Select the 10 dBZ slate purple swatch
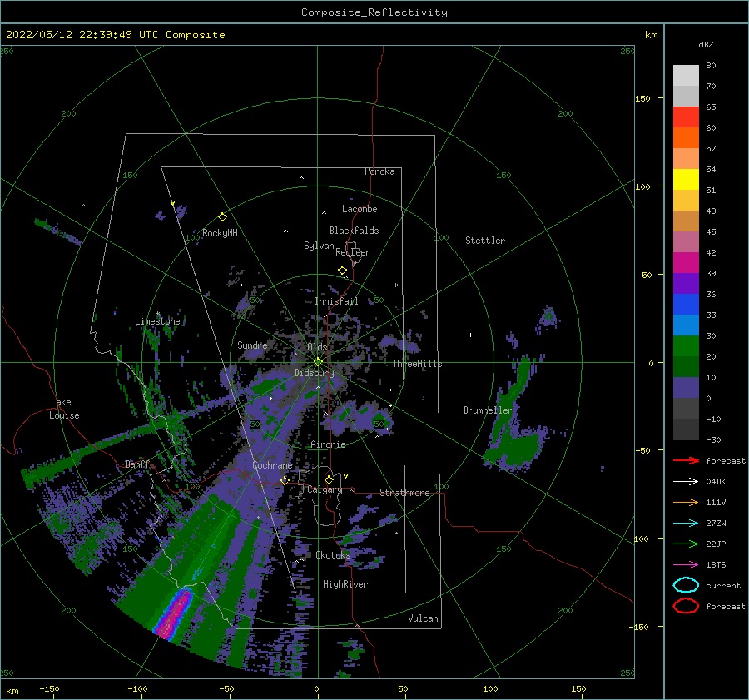 [686, 388]
